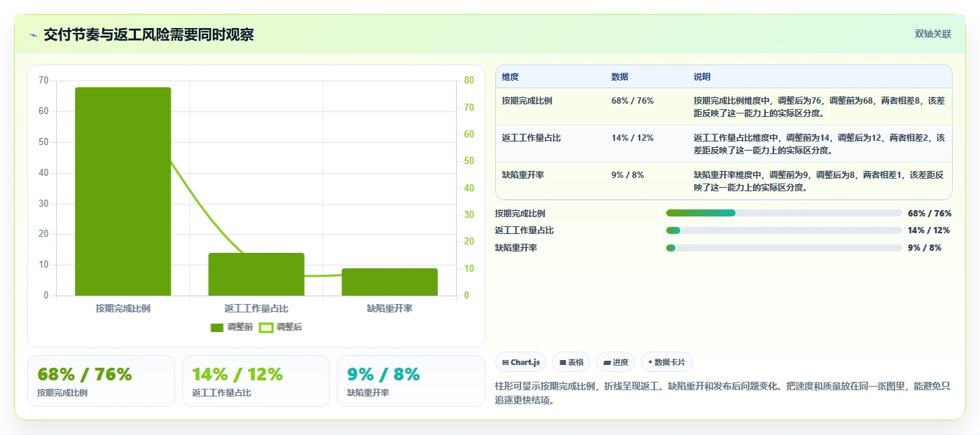Image resolution: width=980 pixels, height=435 pixels.
Task: Click the 数据 column header
Action: pyautogui.click(x=620, y=76)
